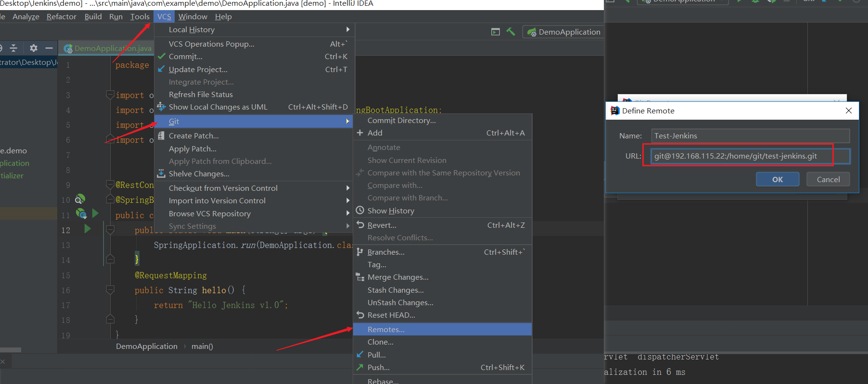The image size is (868, 384).
Task: Open the Run menu
Action: pos(116,17)
